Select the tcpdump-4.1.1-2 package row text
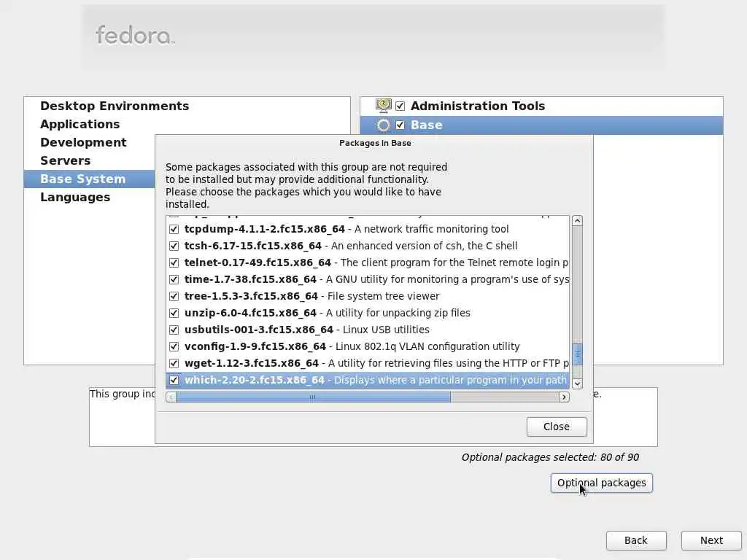Screen dimensions: 747x560 [347, 229]
